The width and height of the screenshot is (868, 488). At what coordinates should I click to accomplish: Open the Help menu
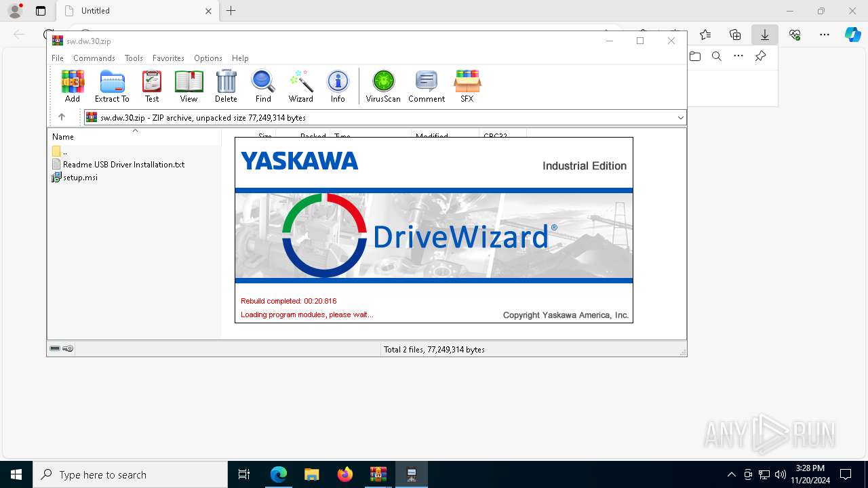(x=240, y=58)
